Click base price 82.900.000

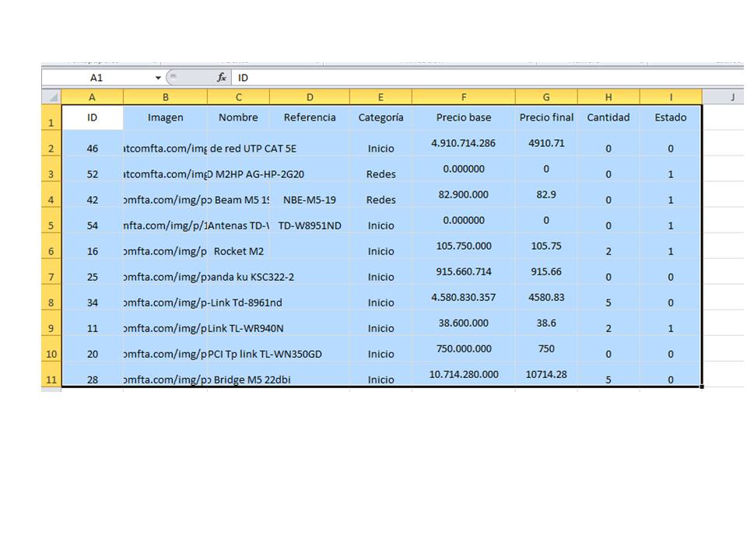[464, 194]
